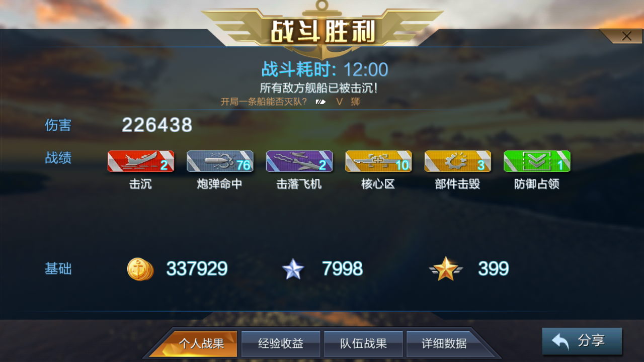Click the purple 击落飞机 aircraft badge

point(299,161)
